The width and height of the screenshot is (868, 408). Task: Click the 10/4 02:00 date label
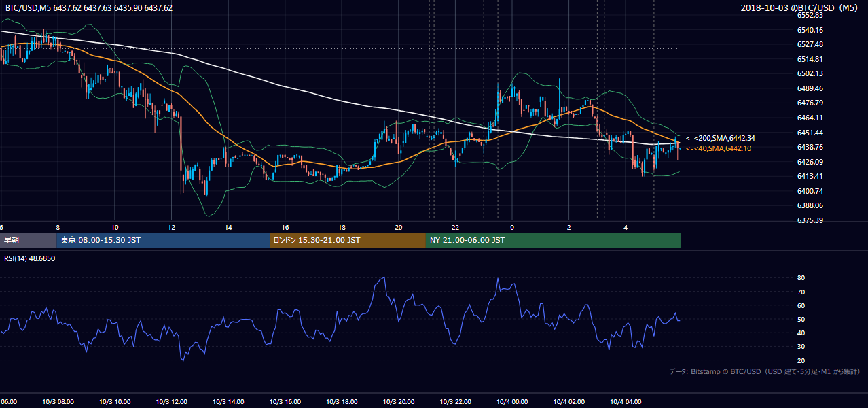[x=569, y=402]
